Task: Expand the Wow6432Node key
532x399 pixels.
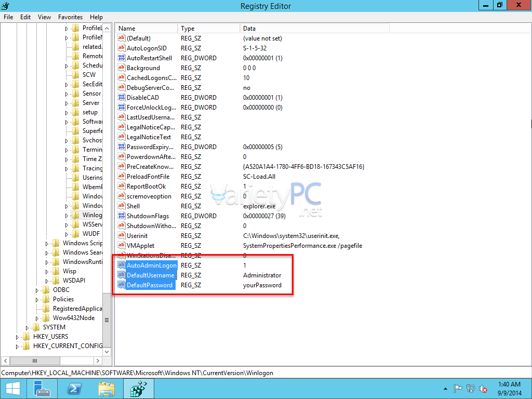Action: [38, 318]
